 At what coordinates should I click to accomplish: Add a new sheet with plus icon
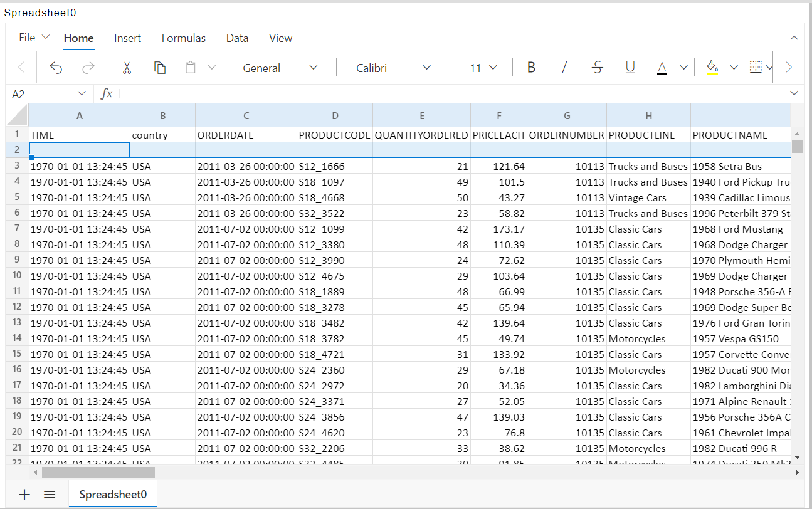[x=24, y=495]
